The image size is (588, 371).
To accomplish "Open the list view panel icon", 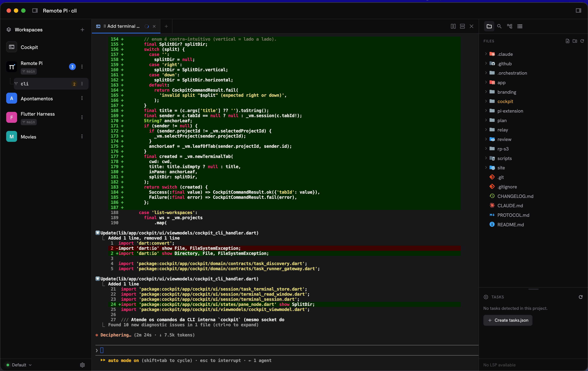I will tap(520, 26).
